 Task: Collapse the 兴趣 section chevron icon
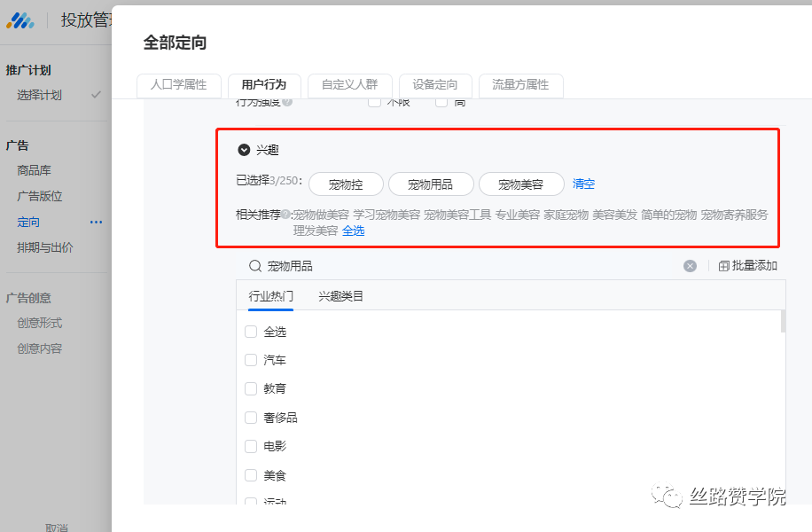tap(244, 151)
